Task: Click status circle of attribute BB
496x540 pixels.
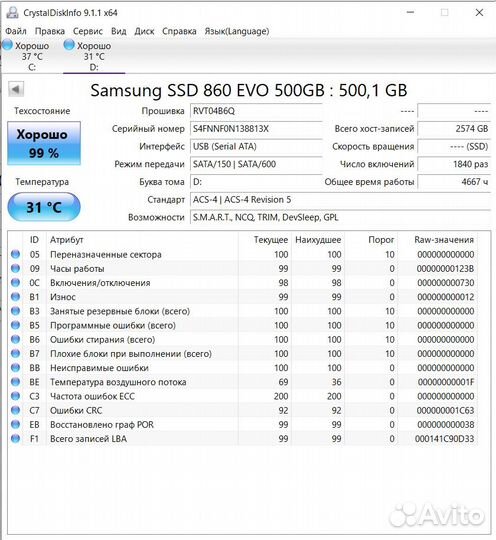Action: (16, 367)
